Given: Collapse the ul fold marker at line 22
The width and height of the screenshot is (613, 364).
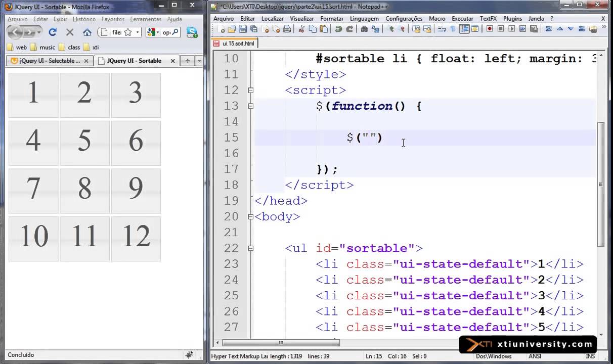Looking at the screenshot, I should [x=250, y=248].
